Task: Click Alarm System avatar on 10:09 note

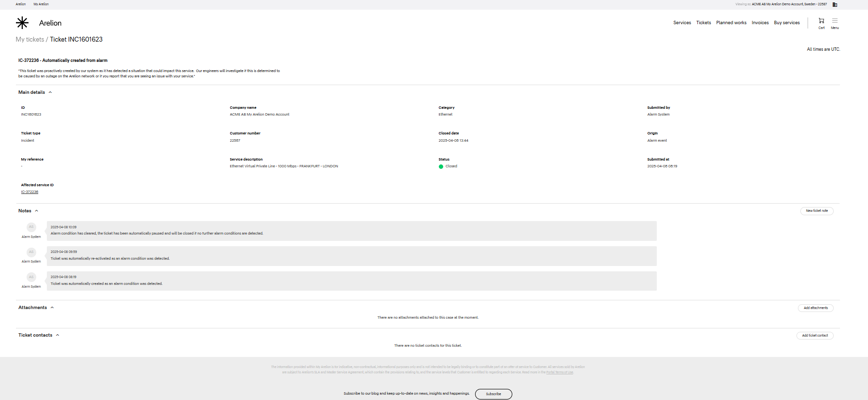Action: (x=31, y=227)
